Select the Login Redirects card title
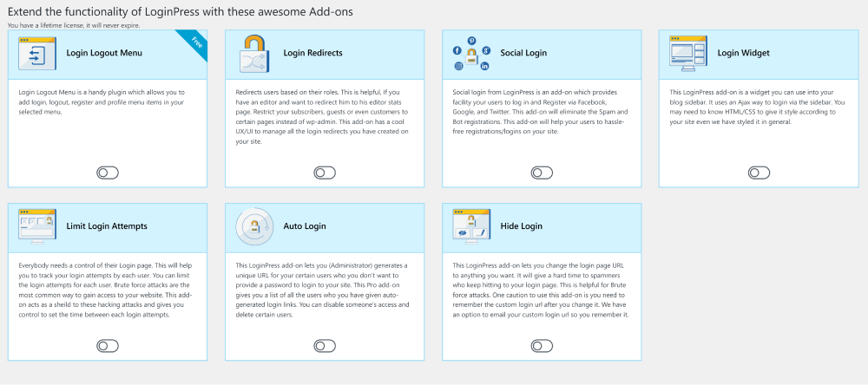 (x=312, y=53)
